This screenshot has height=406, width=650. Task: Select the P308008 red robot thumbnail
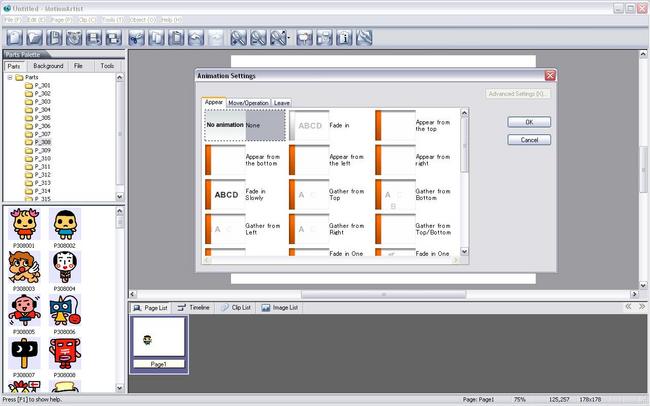click(x=65, y=354)
